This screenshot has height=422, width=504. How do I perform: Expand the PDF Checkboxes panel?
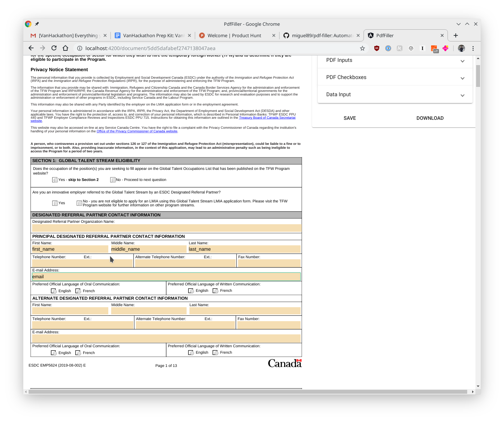pos(395,77)
